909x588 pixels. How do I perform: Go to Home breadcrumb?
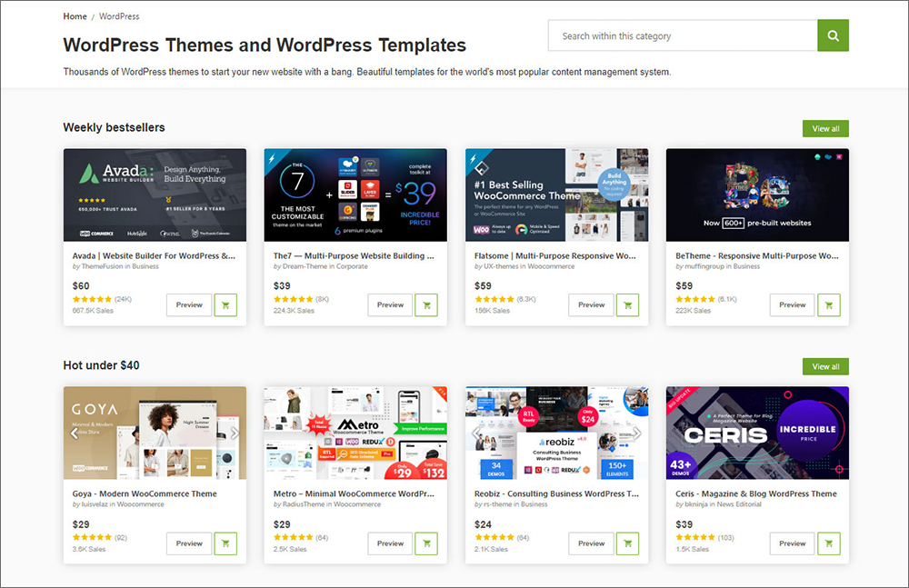pyautogui.click(x=75, y=16)
